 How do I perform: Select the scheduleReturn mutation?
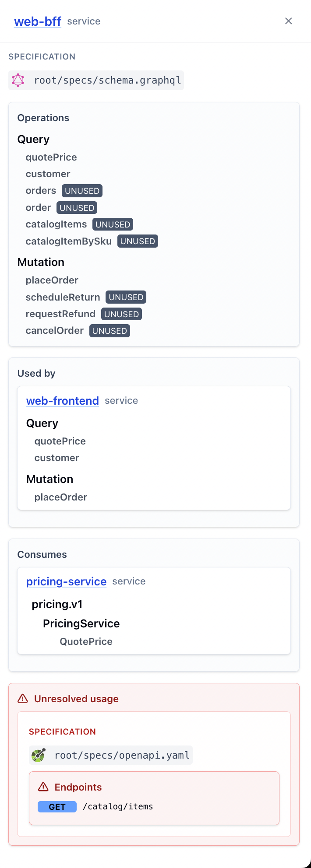(63, 297)
